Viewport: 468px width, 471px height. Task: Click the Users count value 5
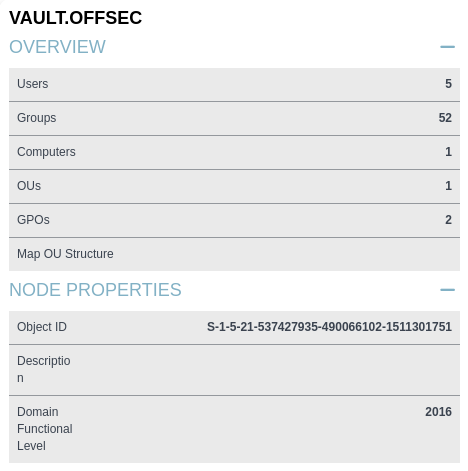448,84
